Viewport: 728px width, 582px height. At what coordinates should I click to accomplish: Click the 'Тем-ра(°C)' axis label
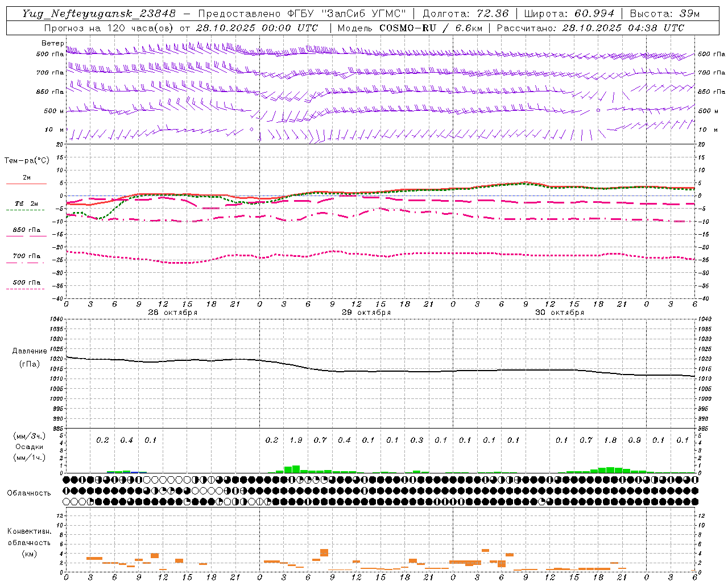[27, 161]
